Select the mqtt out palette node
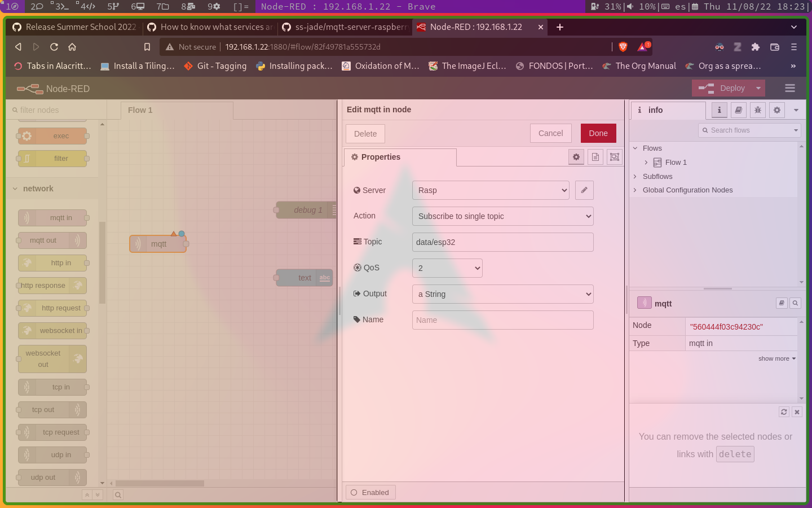Viewport: 812px width, 508px height. [52, 240]
